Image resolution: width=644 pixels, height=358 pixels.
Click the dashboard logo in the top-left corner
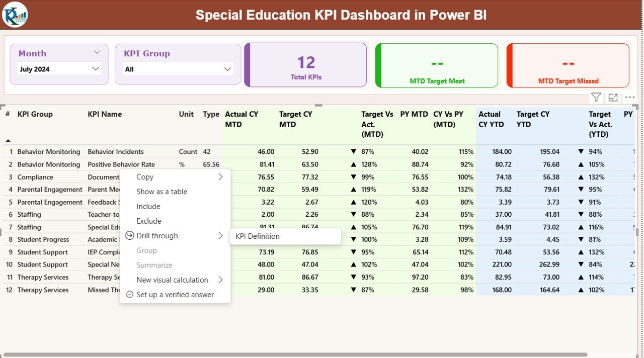pyautogui.click(x=15, y=15)
